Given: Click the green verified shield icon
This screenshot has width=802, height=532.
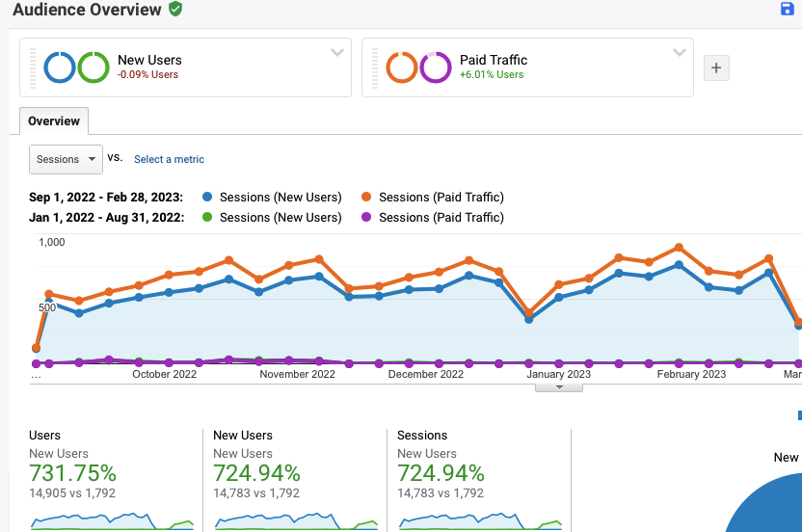Looking at the screenshot, I should [175, 9].
